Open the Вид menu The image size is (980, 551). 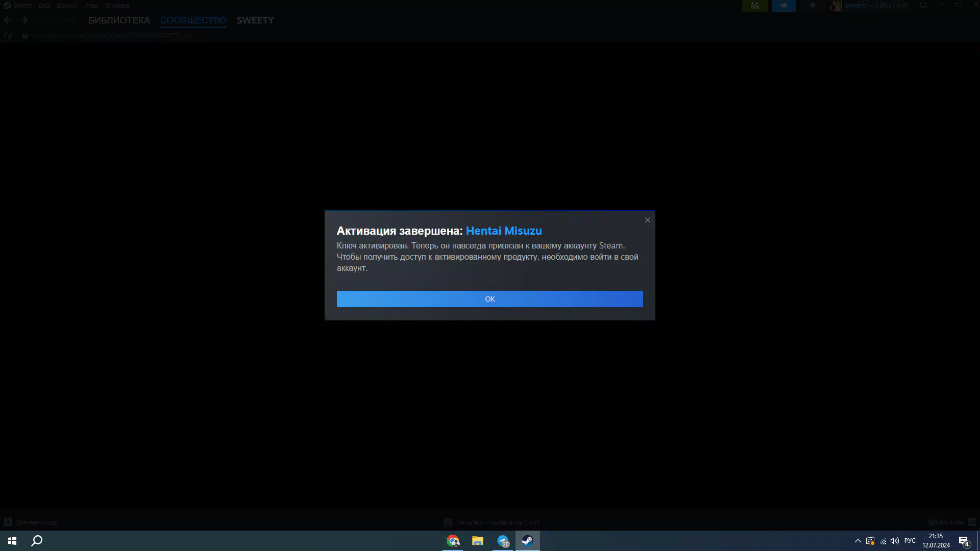pyautogui.click(x=44, y=6)
